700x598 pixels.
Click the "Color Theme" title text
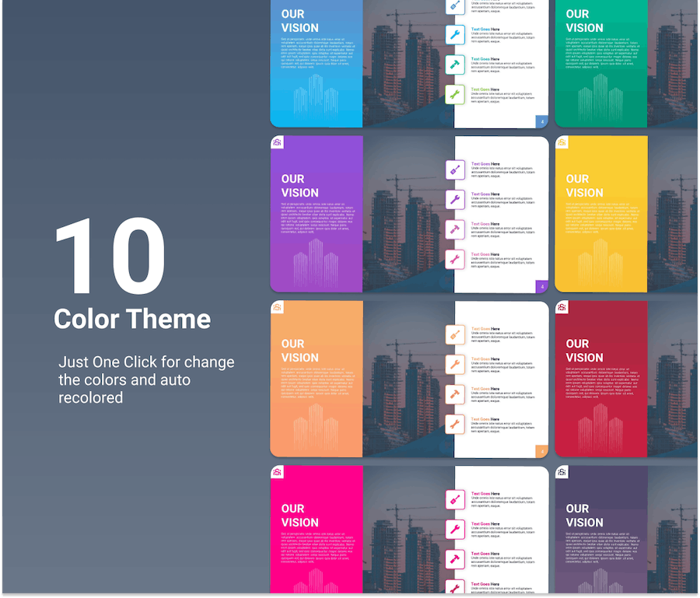click(x=132, y=319)
